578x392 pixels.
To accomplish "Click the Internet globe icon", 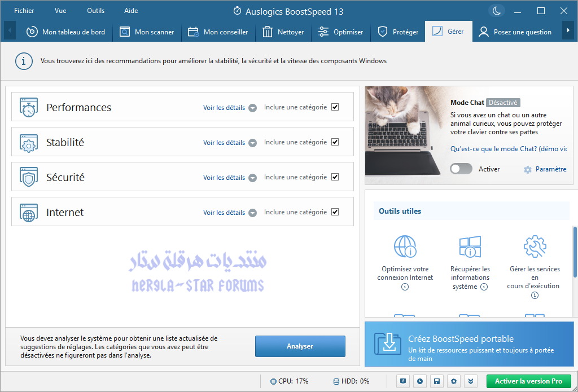I will (29, 212).
